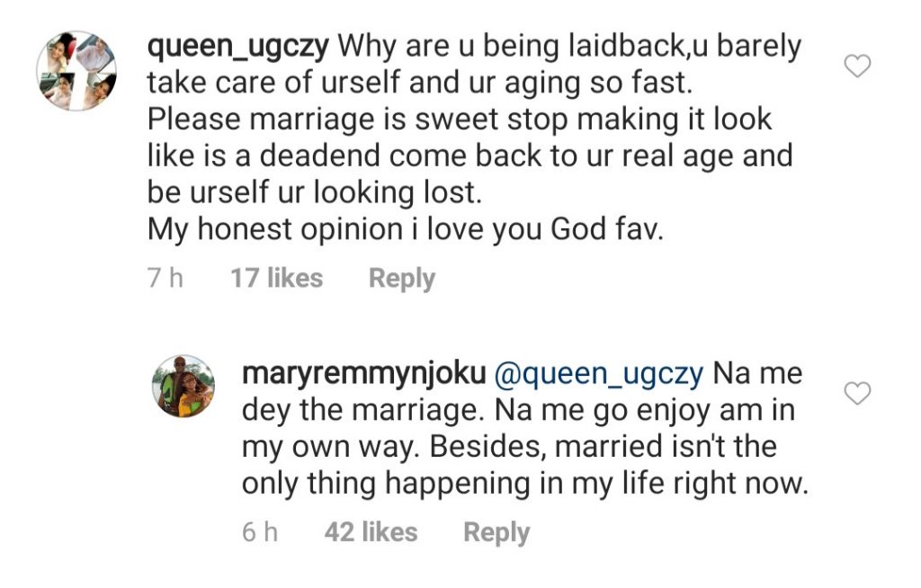Tap the heart on maryremmynjoku's reply

(859, 393)
